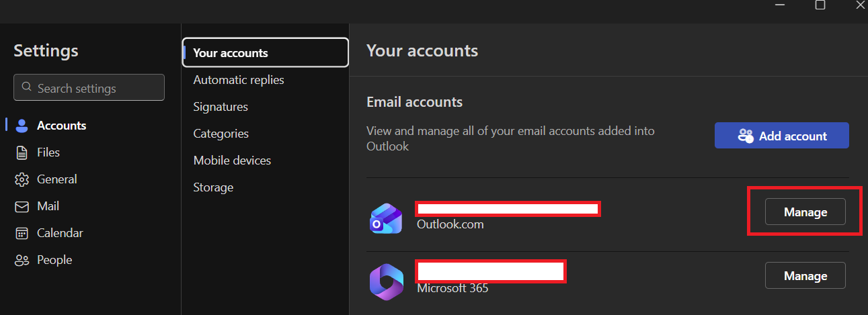Click the Mail envelope icon
The height and width of the screenshot is (315, 868).
pos(22,206)
